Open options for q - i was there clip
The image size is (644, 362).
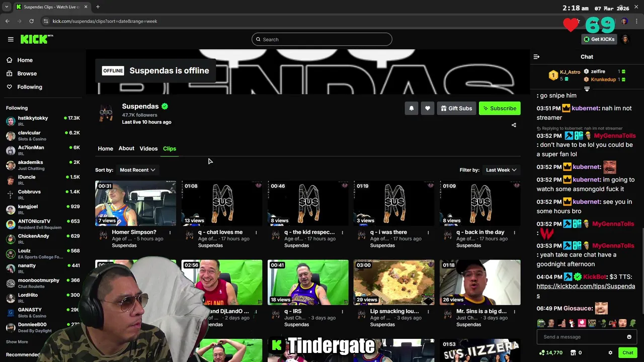coord(428,232)
